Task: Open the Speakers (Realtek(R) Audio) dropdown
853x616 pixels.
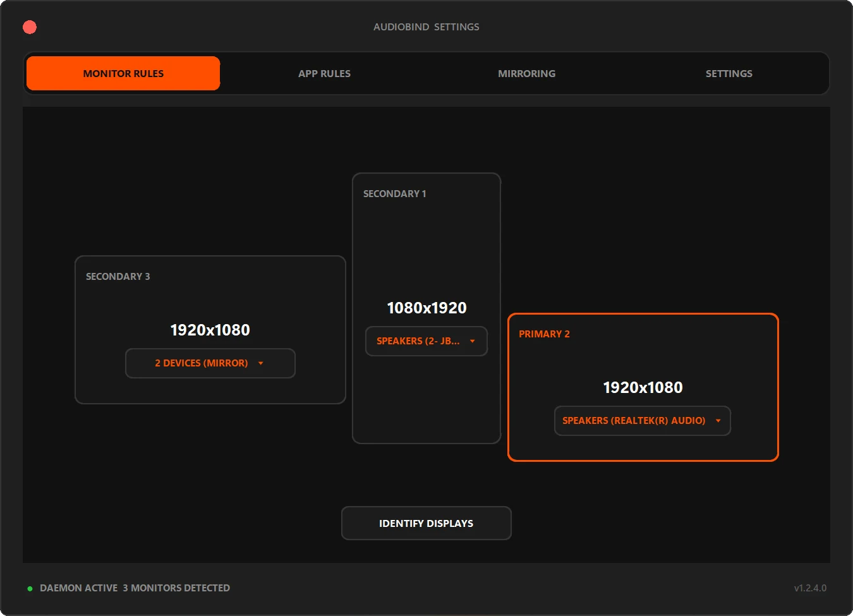Action: tap(643, 421)
